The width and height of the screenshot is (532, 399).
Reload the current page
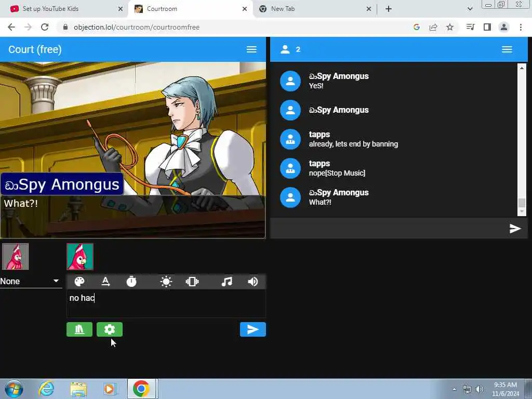point(45,27)
